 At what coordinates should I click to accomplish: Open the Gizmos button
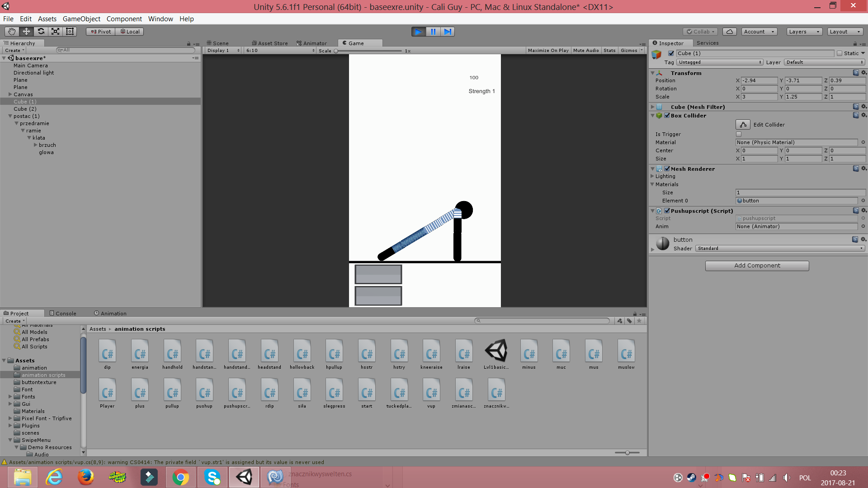click(x=632, y=51)
